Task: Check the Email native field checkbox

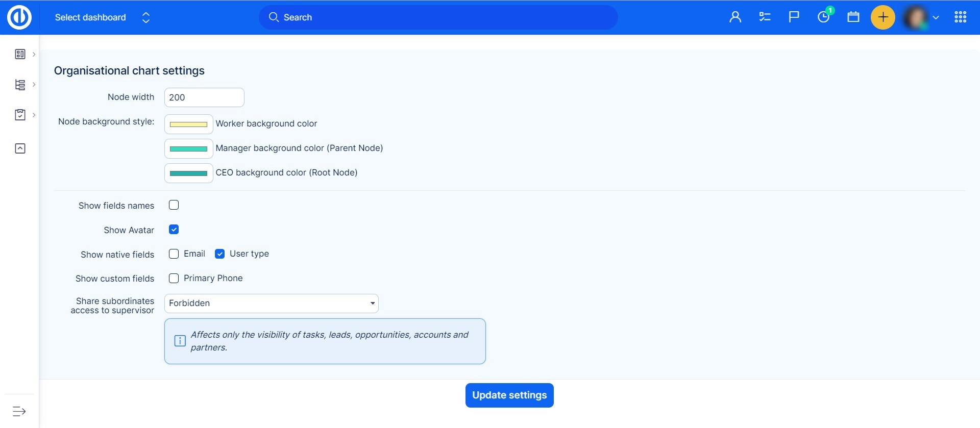Action: click(174, 254)
